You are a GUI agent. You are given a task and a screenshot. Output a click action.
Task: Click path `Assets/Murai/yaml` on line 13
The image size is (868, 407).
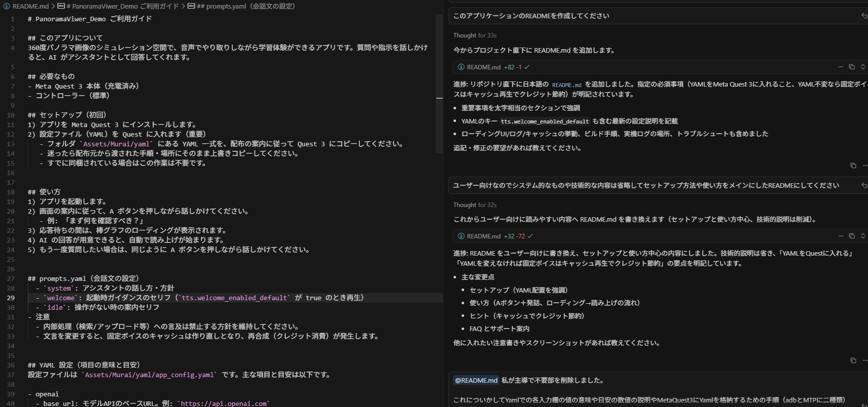[116, 144]
